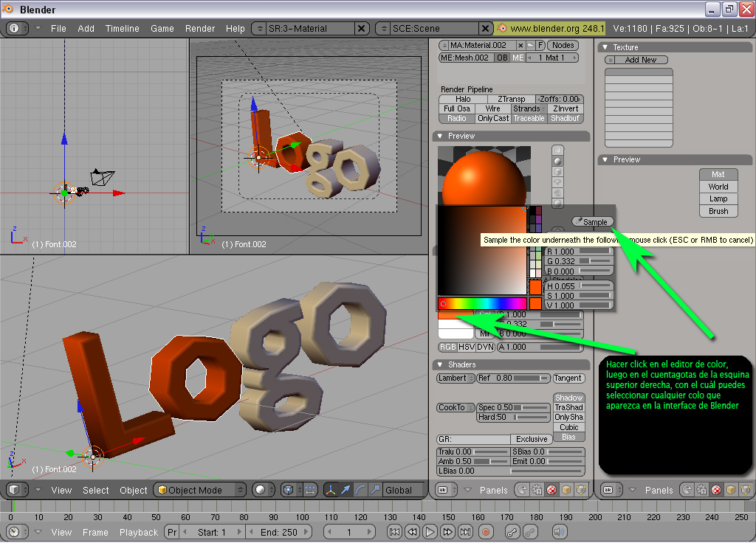The image size is (756, 543).
Task: Toggle the Radio render option
Action: [456, 118]
